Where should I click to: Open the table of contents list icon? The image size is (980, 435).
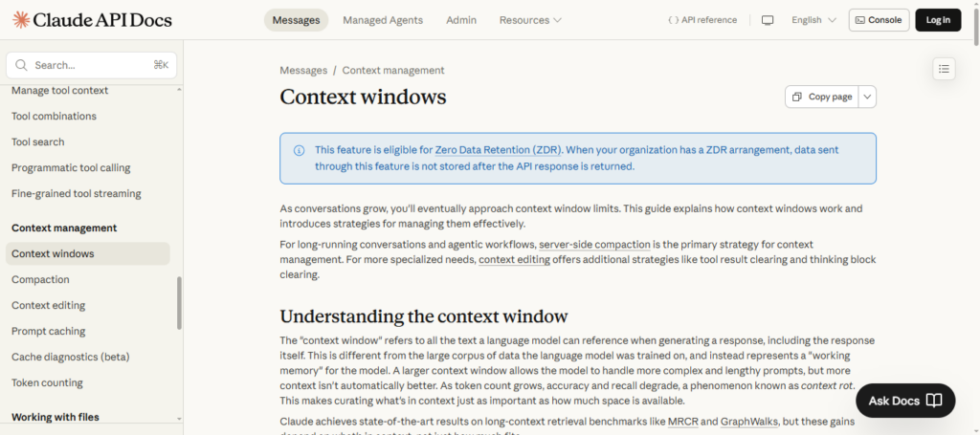pos(944,69)
